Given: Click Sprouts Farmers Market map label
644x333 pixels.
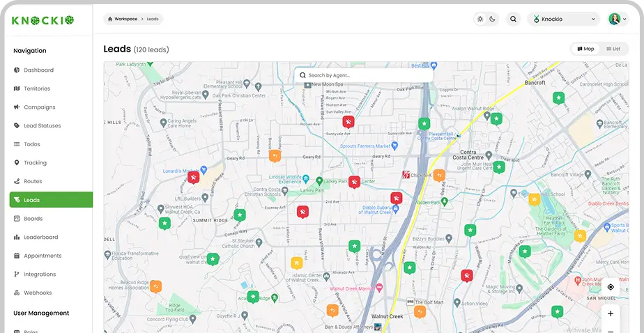Looking at the screenshot, I should 365,146.
